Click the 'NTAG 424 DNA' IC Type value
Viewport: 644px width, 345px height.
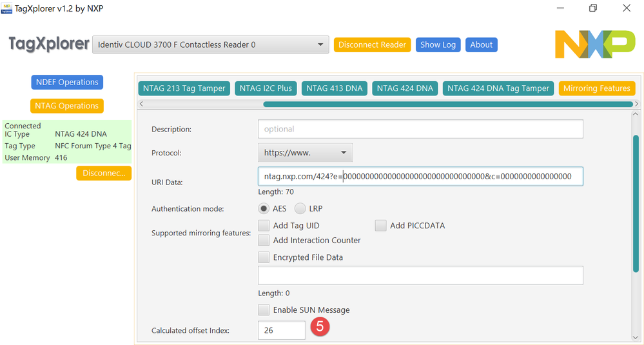81,134
